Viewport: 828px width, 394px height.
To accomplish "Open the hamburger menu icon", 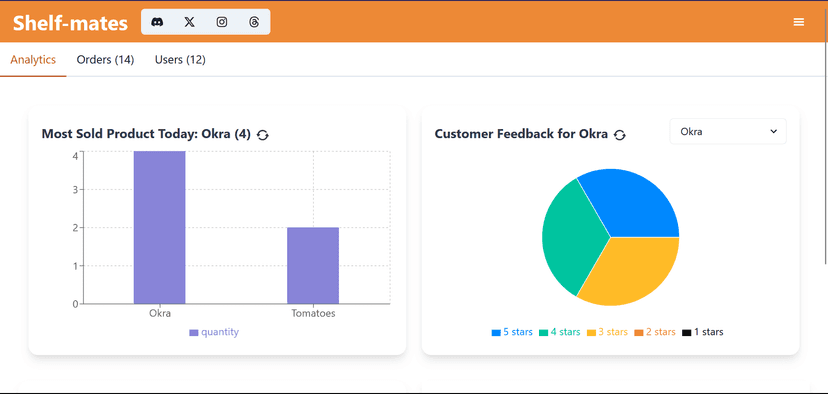I will [798, 22].
